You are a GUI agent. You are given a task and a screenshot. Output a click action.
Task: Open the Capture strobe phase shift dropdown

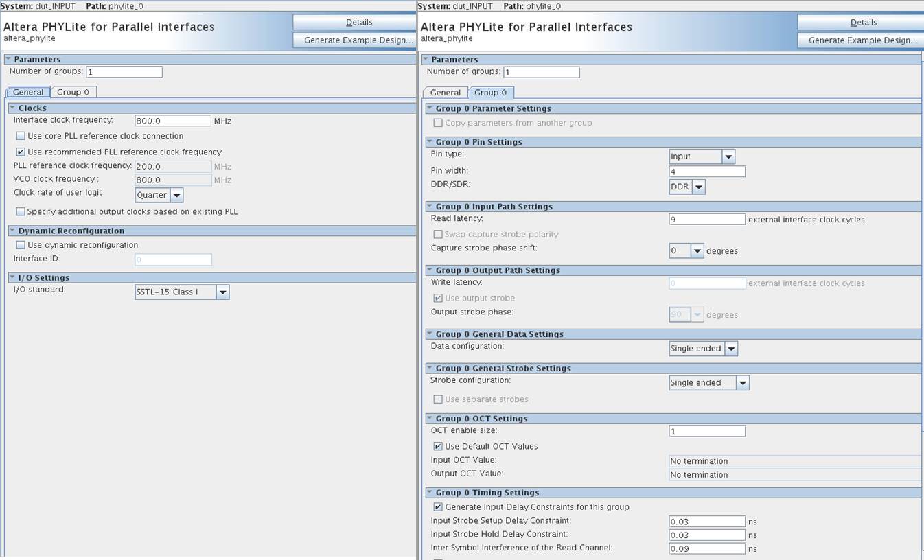tap(686, 250)
